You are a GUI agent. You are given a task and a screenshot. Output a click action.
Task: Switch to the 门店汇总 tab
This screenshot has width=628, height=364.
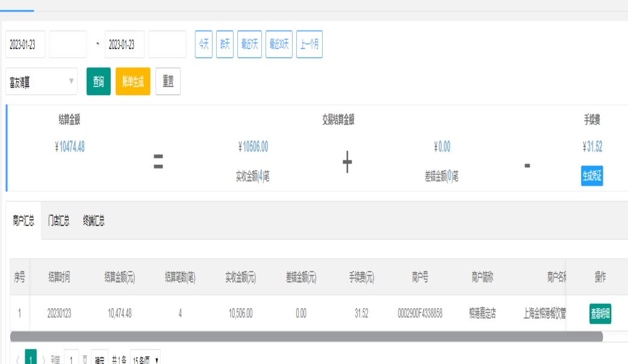59,221
